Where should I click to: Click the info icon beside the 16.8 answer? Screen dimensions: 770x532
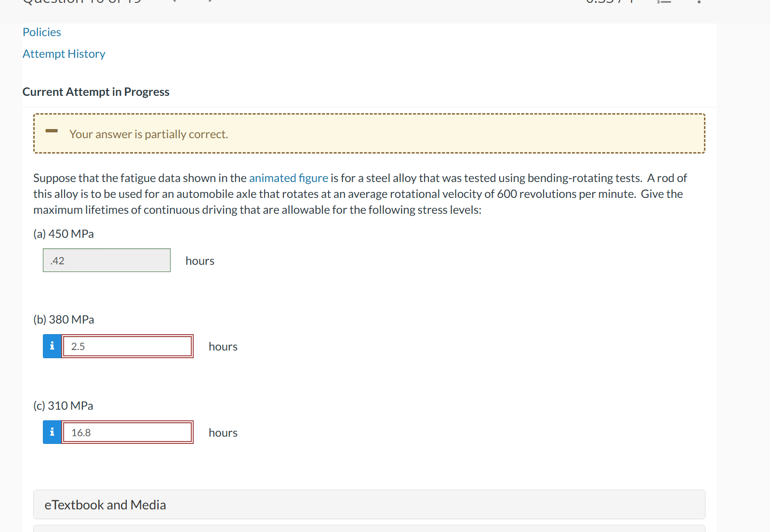52,432
